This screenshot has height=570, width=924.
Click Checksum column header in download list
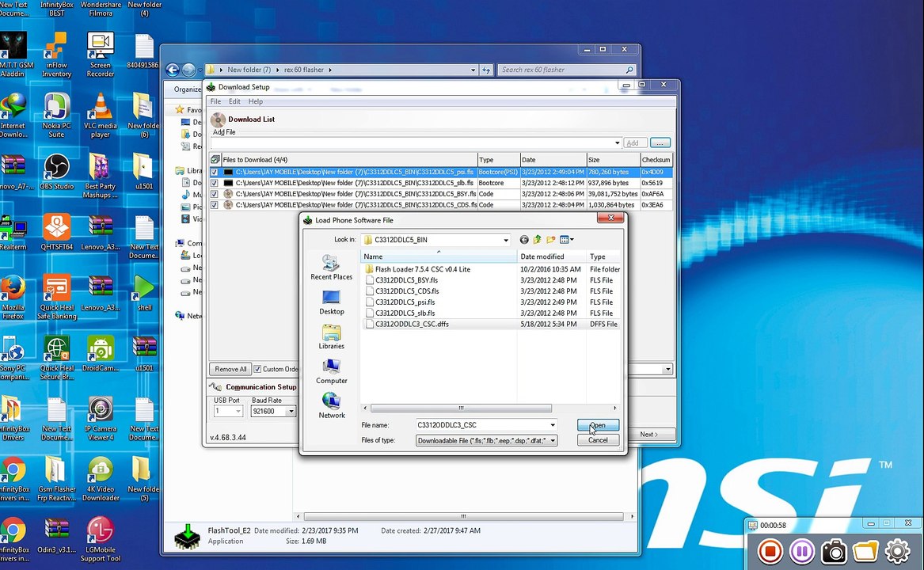click(656, 160)
